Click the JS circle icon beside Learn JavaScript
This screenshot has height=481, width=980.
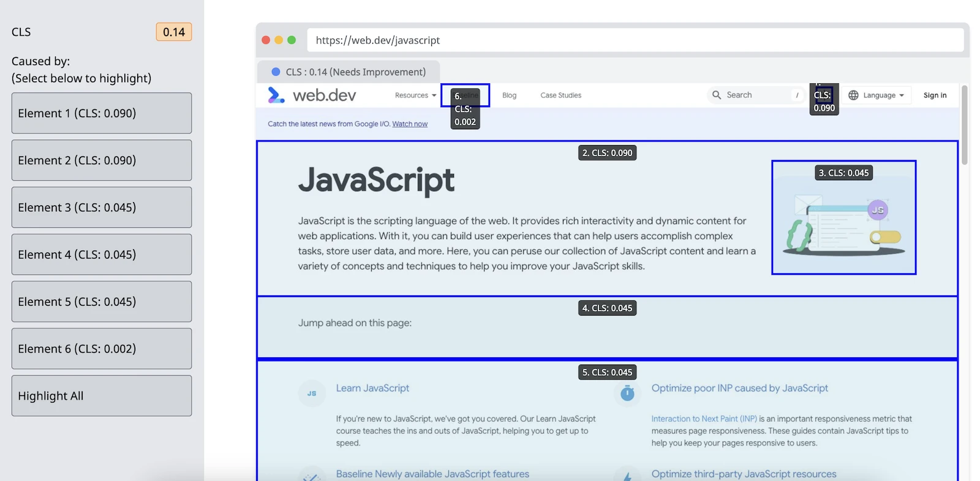(x=312, y=393)
